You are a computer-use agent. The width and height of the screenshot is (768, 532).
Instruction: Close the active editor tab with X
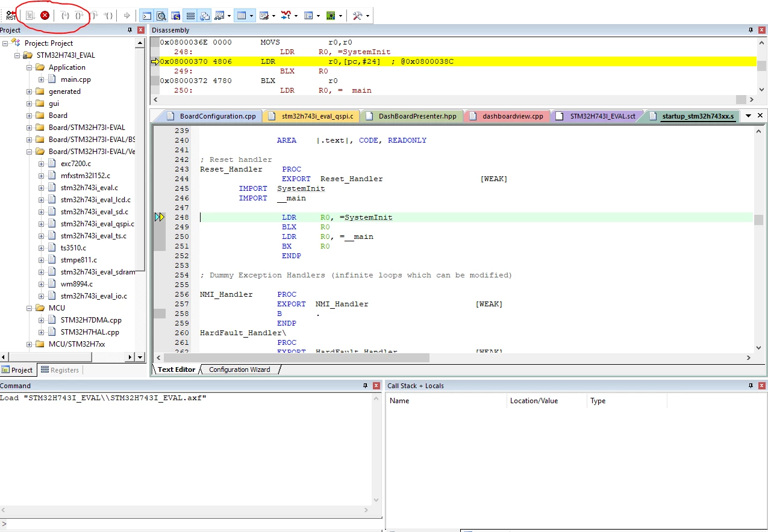point(760,116)
